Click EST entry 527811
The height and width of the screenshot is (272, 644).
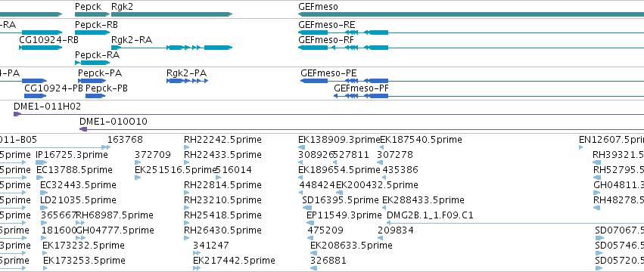(351, 155)
